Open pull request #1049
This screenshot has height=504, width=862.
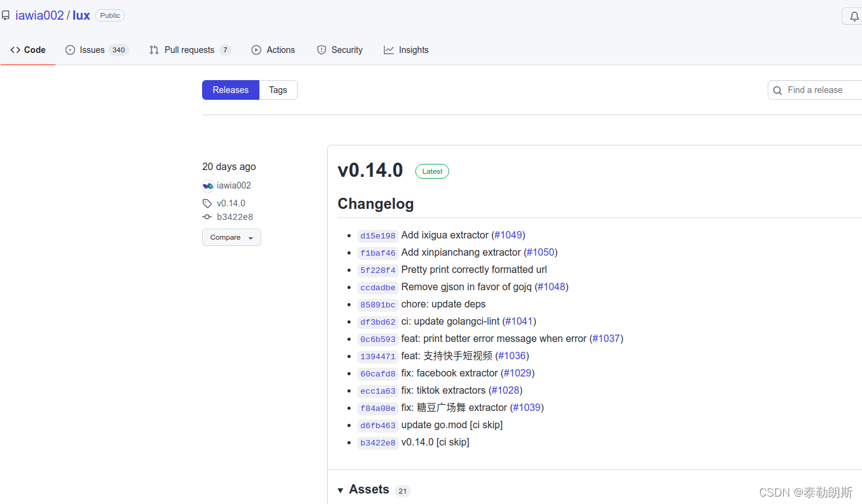508,235
